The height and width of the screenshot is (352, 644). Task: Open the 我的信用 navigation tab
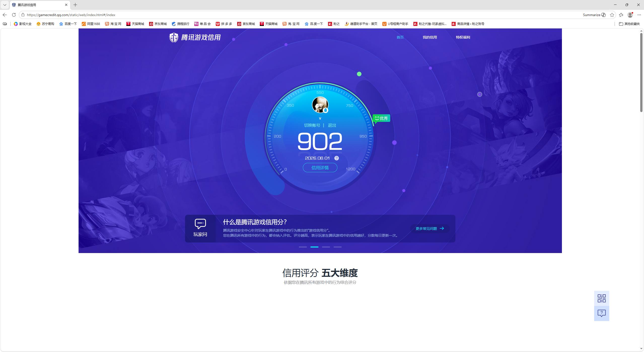pos(430,37)
